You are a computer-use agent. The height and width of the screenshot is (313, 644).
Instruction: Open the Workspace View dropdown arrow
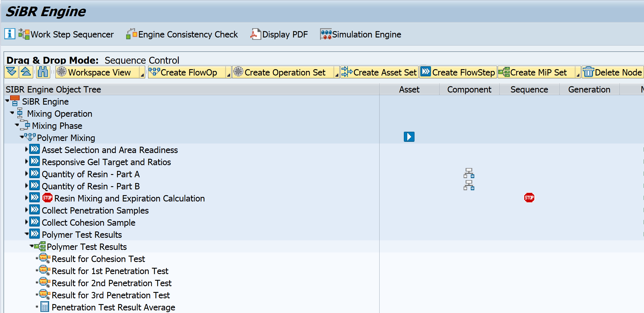(142, 72)
